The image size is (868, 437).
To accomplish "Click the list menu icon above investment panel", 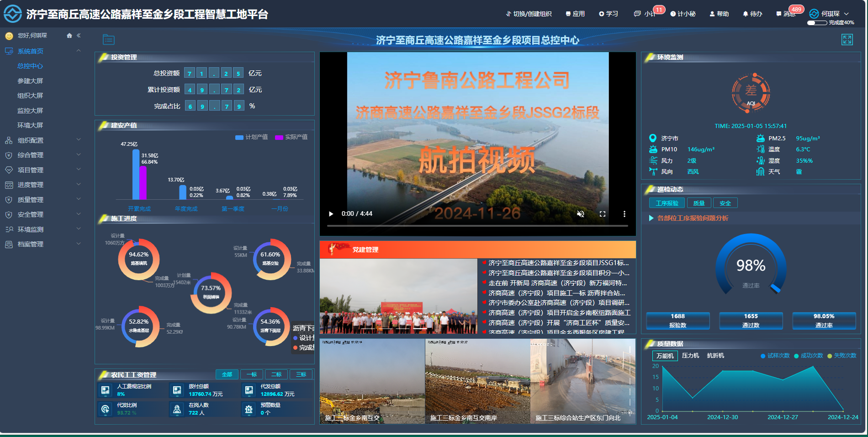I will (109, 40).
